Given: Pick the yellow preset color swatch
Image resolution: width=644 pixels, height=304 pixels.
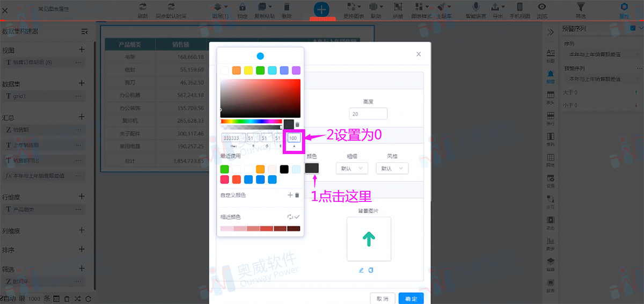Looking at the screenshot, I should 248,70.
